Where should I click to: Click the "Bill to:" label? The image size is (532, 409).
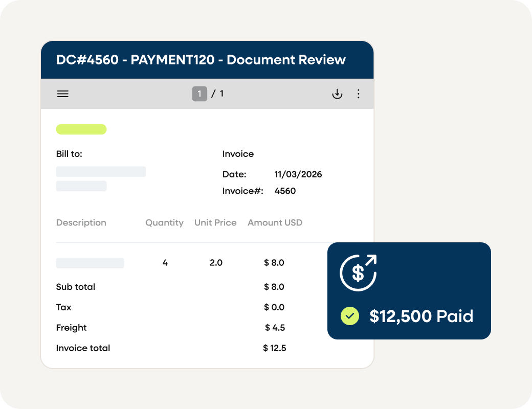69,154
